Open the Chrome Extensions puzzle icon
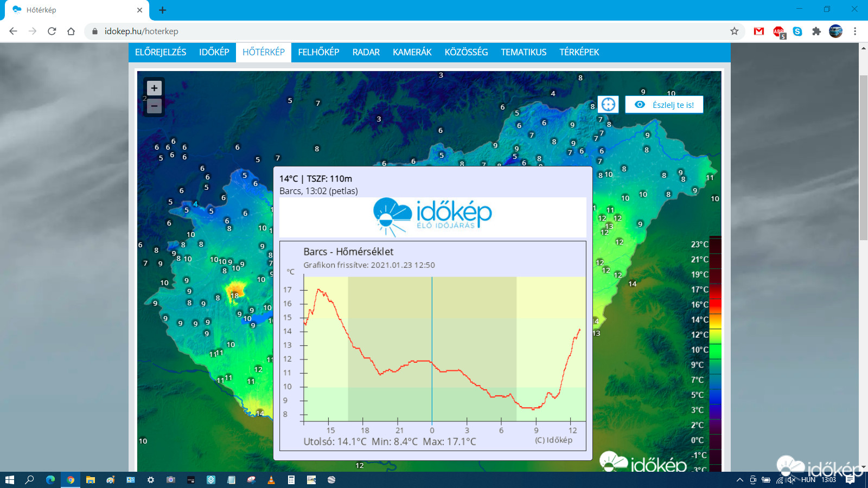 point(816,31)
